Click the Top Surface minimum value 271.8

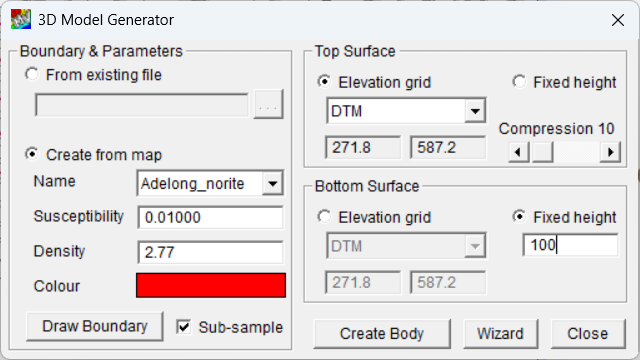pyautogui.click(x=363, y=147)
